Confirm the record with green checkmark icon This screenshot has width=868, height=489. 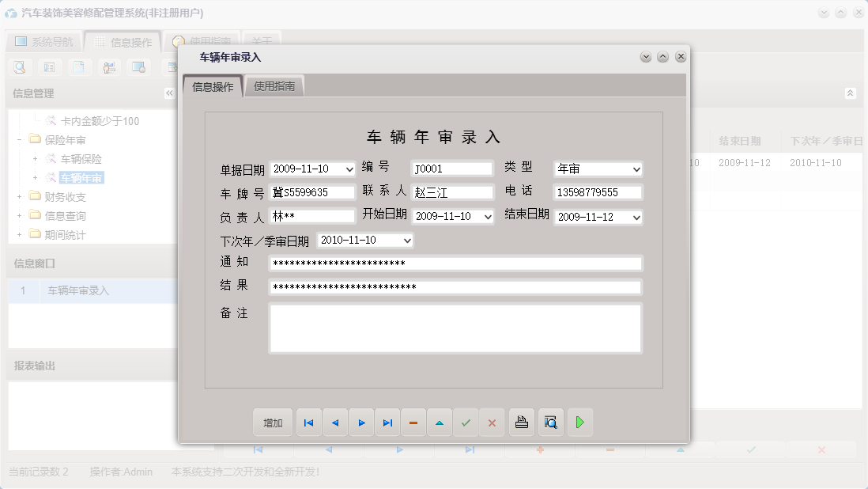coord(466,422)
